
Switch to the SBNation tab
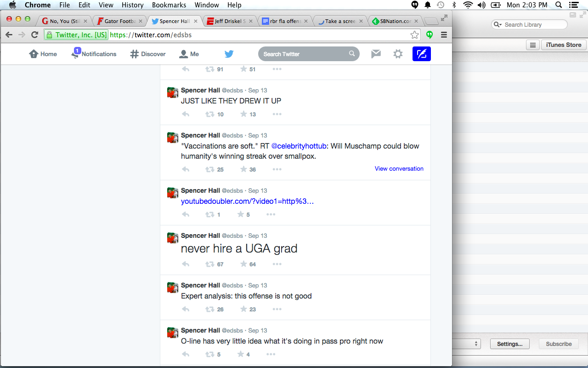pos(395,21)
